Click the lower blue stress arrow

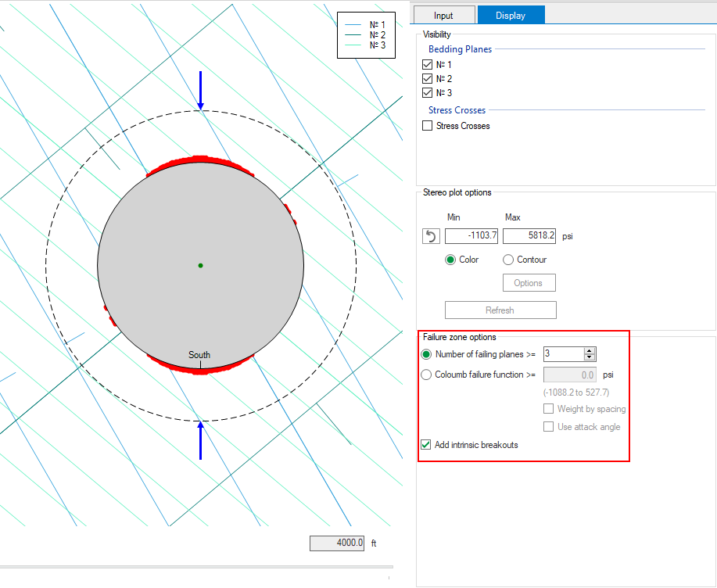[x=200, y=440]
